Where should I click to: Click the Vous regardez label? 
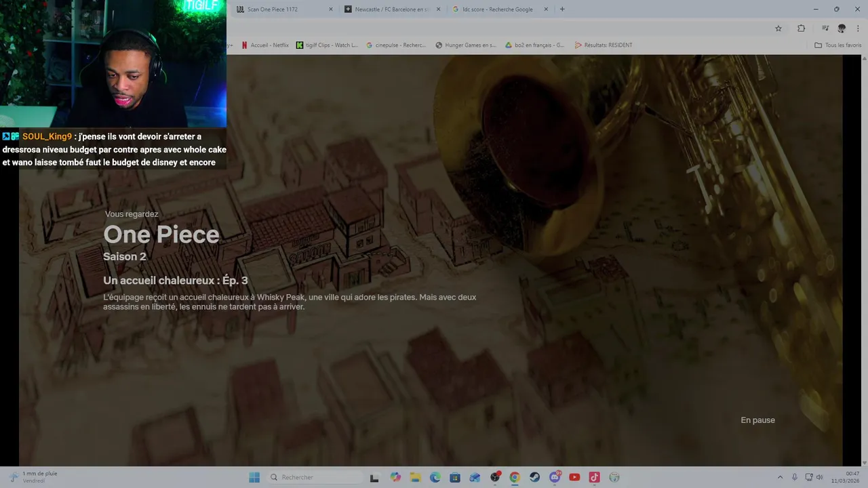coord(132,214)
